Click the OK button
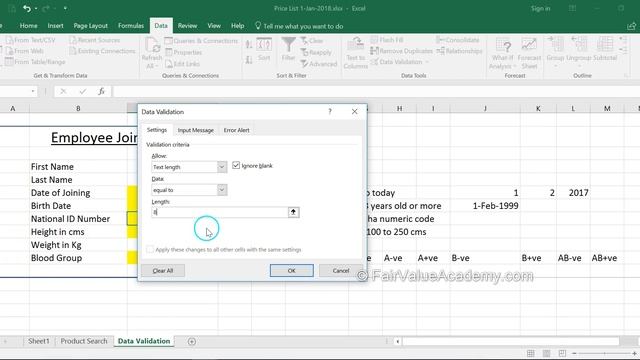 click(x=291, y=271)
